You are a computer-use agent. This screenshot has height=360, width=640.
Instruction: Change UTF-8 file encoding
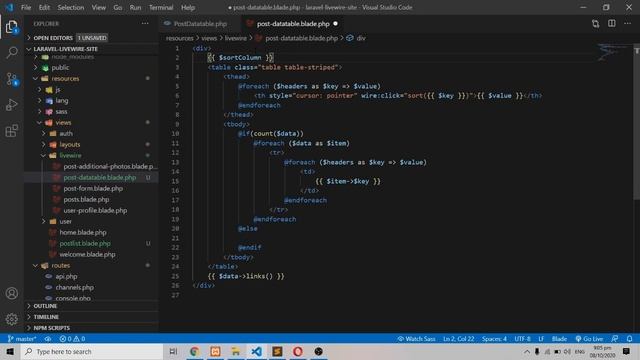click(522, 339)
